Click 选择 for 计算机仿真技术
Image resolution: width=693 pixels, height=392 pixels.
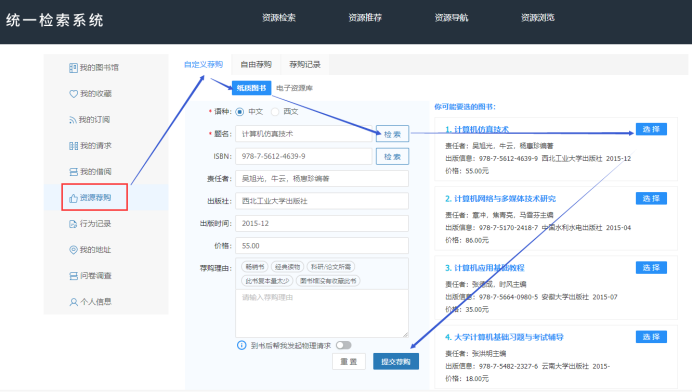click(x=651, y=129)
